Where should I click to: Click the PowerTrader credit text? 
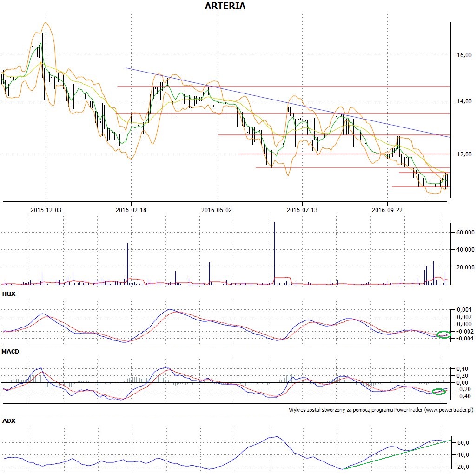[381, 410]
